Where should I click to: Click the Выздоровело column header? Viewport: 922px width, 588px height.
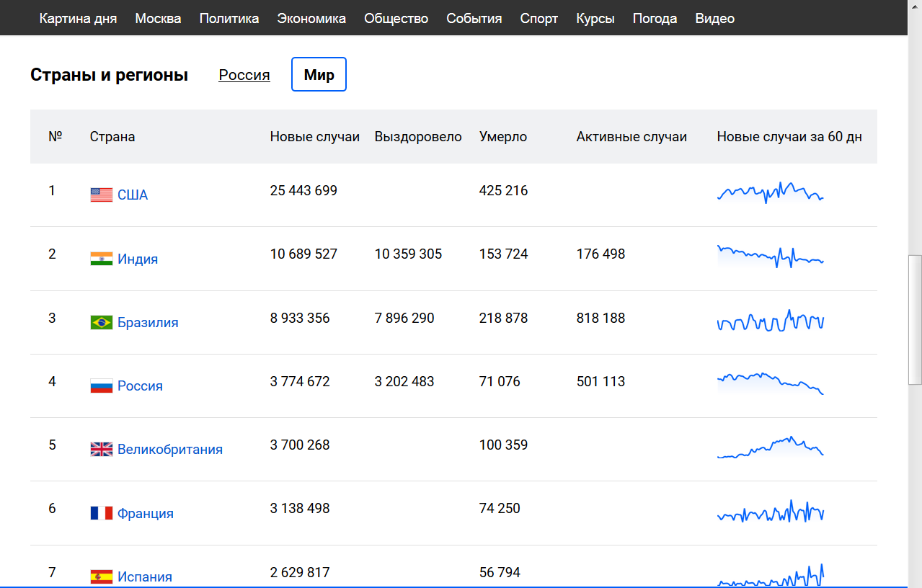tap(418, 137)
